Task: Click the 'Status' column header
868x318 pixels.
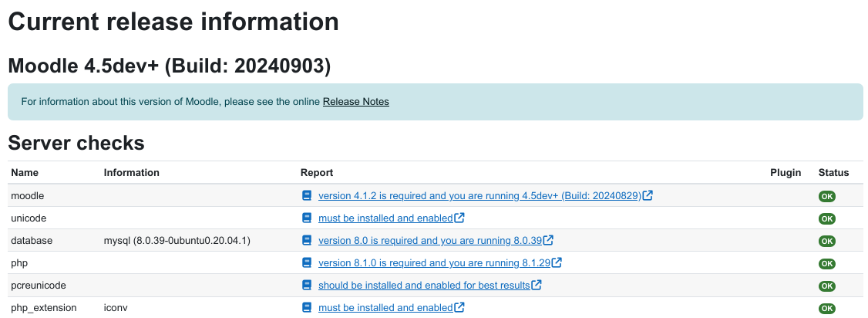Action: (833, 173)
